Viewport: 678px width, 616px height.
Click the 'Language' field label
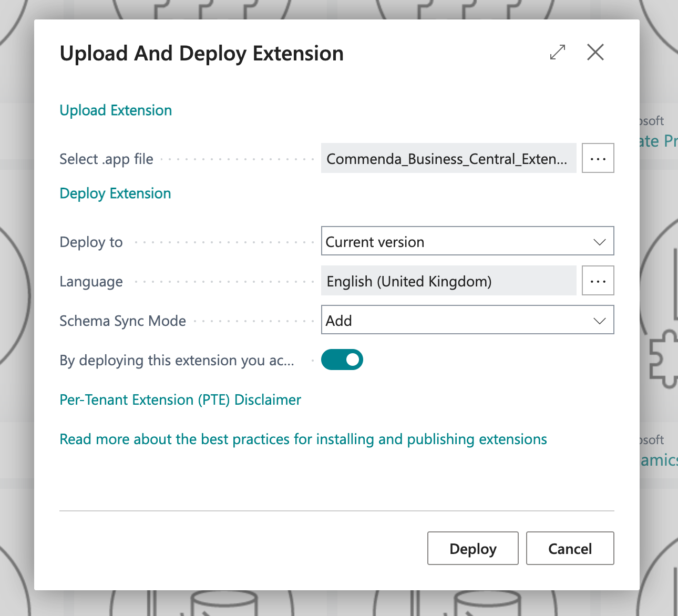pyautogui.click(x=91, y=282)
